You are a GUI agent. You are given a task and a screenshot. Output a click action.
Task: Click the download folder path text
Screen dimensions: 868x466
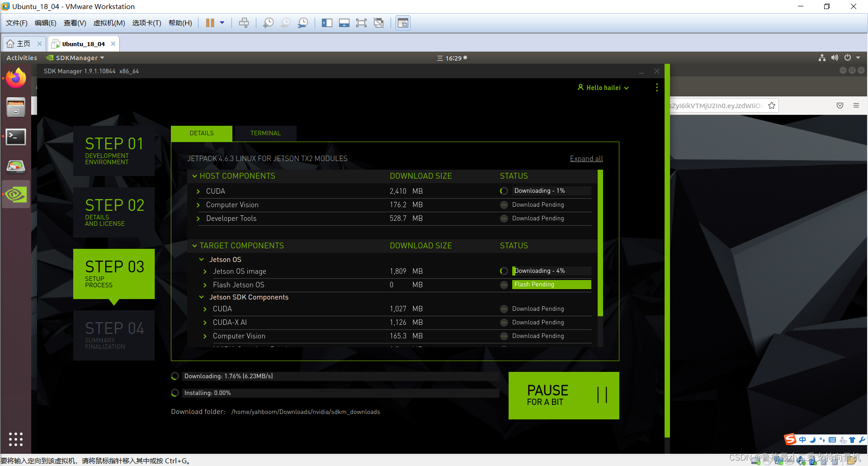[306, 412]
